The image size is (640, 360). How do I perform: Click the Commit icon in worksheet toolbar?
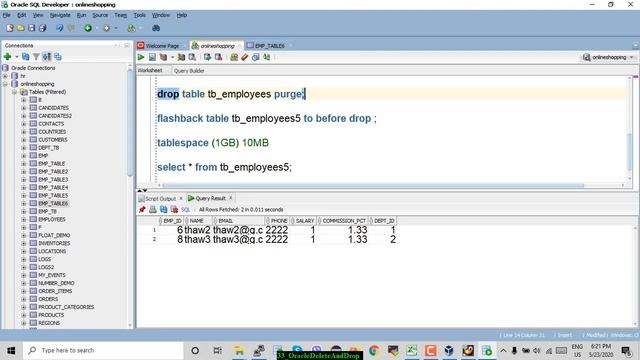click(207, 57)
